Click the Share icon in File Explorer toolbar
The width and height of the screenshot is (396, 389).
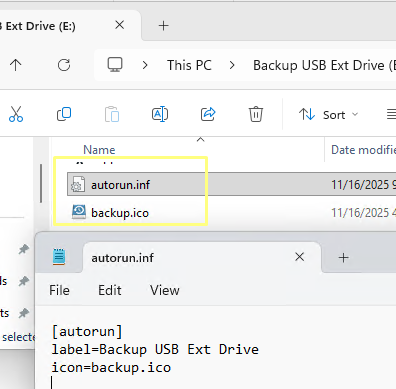click(208, 114)
